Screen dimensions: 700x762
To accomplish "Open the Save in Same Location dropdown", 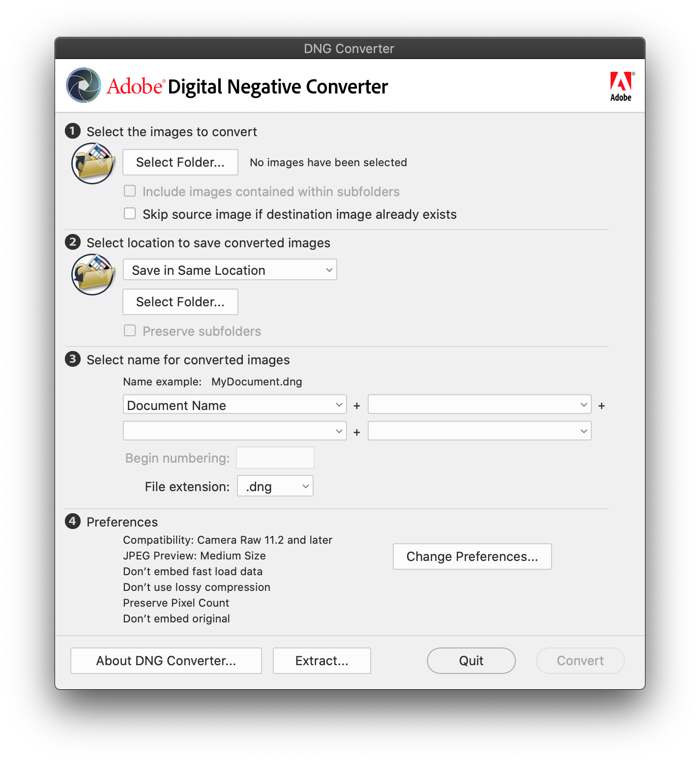I will point(230,270).
